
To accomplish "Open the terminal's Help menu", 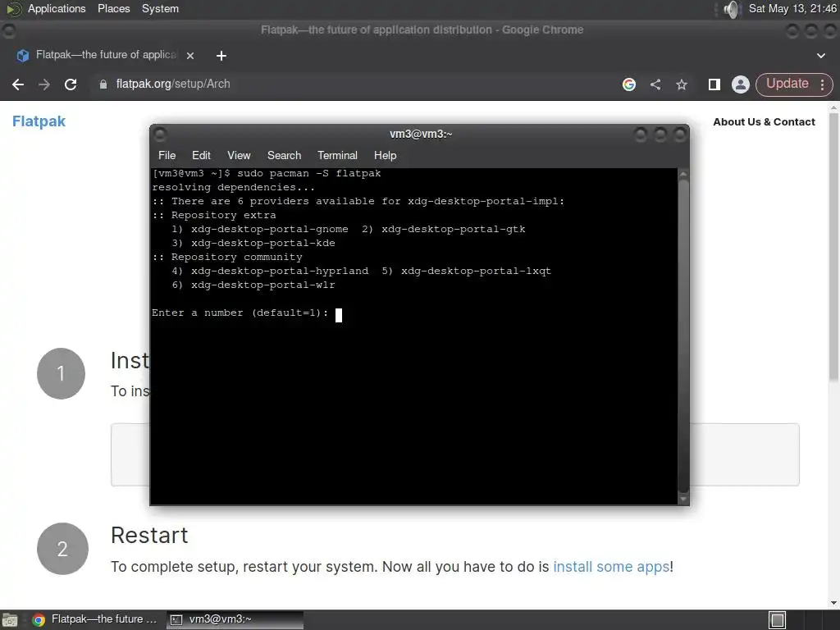I will pyautogui.click(x=386, y=155).
